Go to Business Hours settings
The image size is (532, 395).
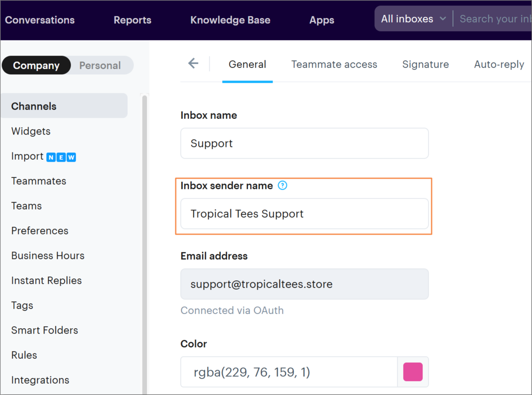pos(48,256)
